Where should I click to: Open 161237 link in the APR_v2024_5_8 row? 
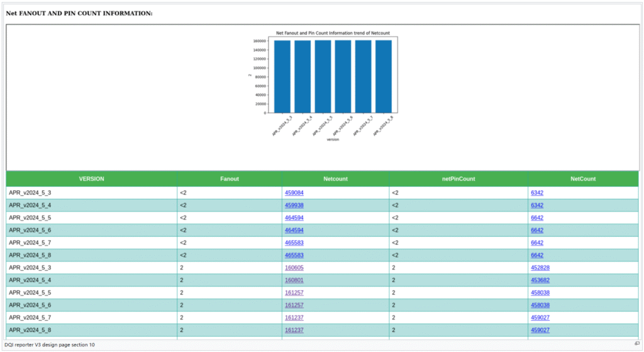click(294, 330)
